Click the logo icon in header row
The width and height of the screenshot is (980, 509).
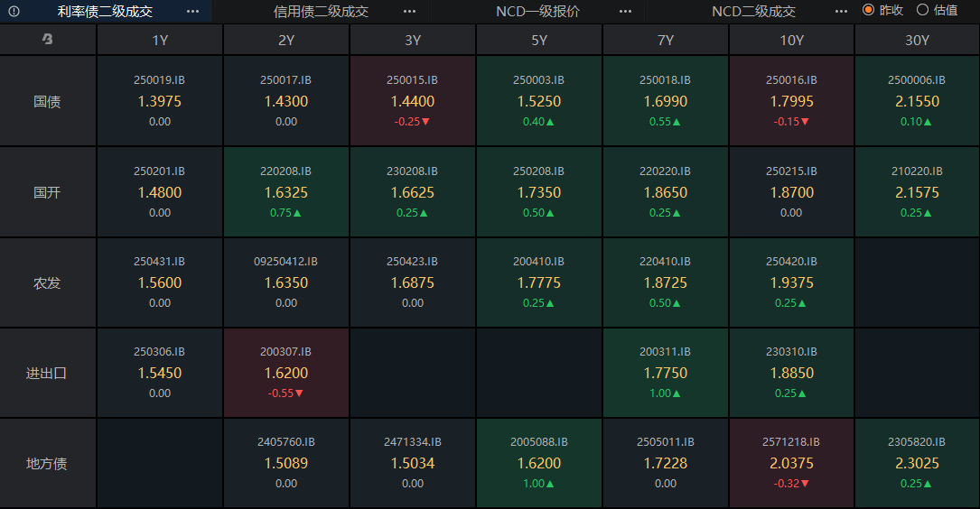(47, 40)
